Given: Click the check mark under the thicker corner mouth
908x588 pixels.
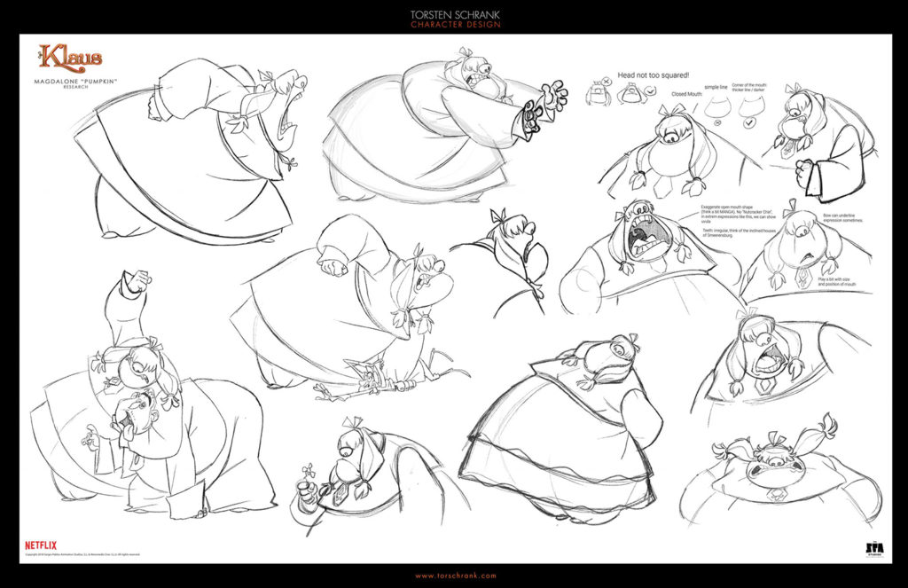Looking at the screenshot, I should coord(749,122).
